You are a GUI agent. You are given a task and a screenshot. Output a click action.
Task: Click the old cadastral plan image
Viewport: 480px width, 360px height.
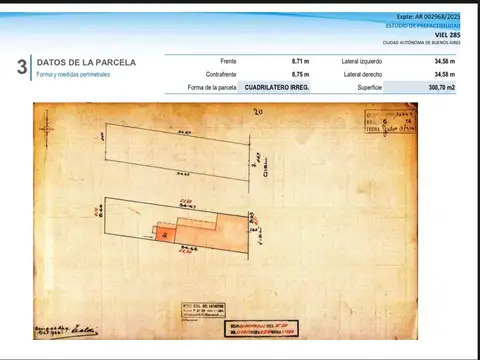[225, 221]
